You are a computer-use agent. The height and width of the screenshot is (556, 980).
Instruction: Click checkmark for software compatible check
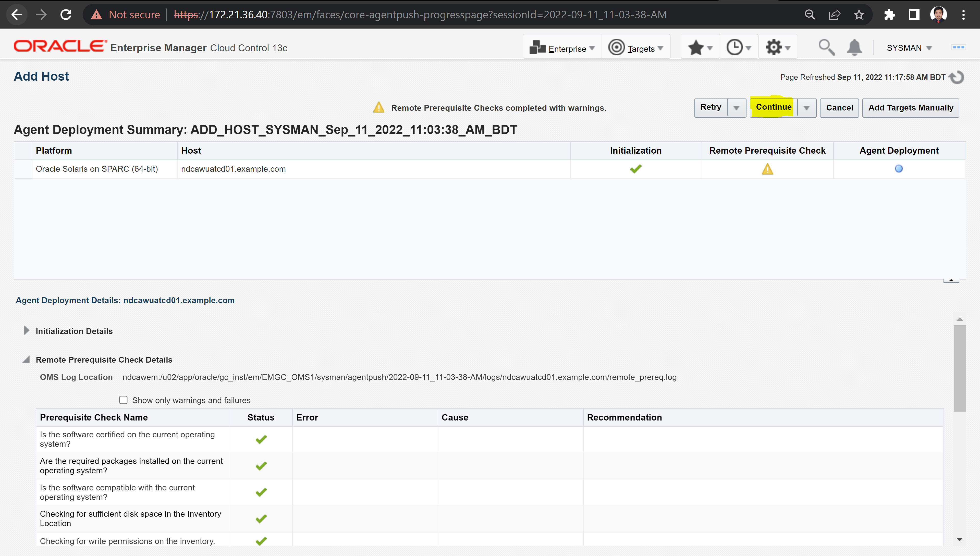tap(261, 492)
